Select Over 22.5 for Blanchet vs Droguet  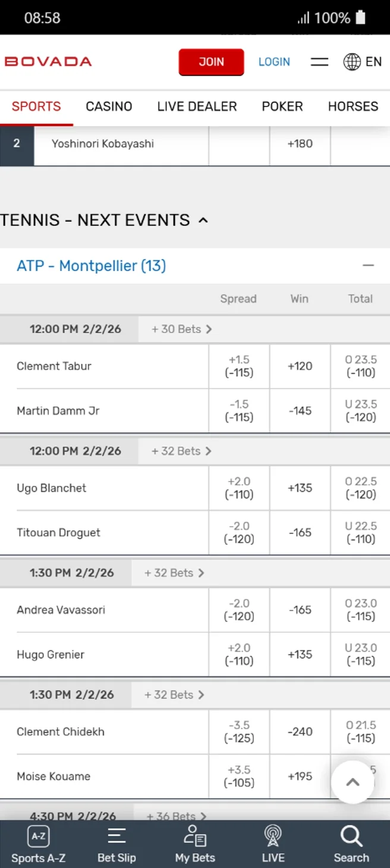click(x=360, y=488)
